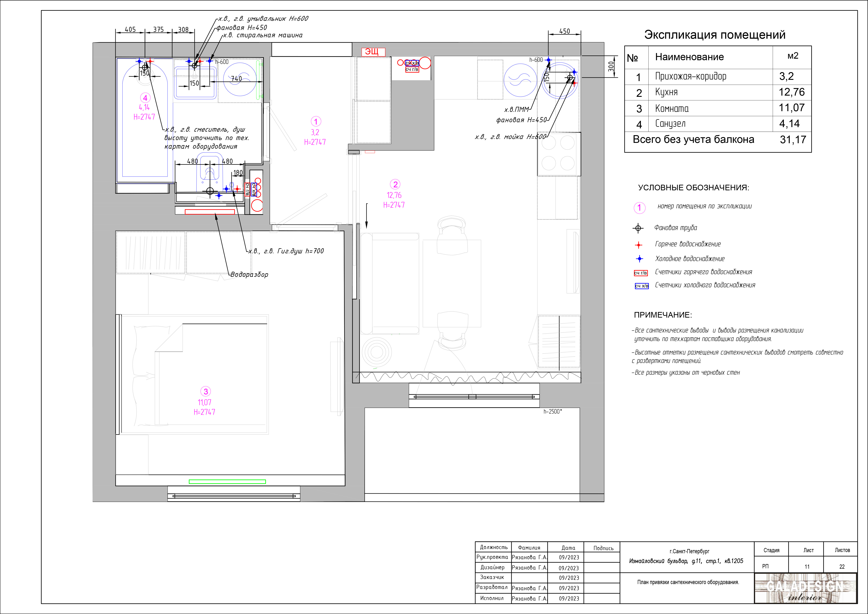Image resolution: width=868 pixels, height=614 pixels.
Task: Select the red hot water legend symbol
Action: point(639,245)
